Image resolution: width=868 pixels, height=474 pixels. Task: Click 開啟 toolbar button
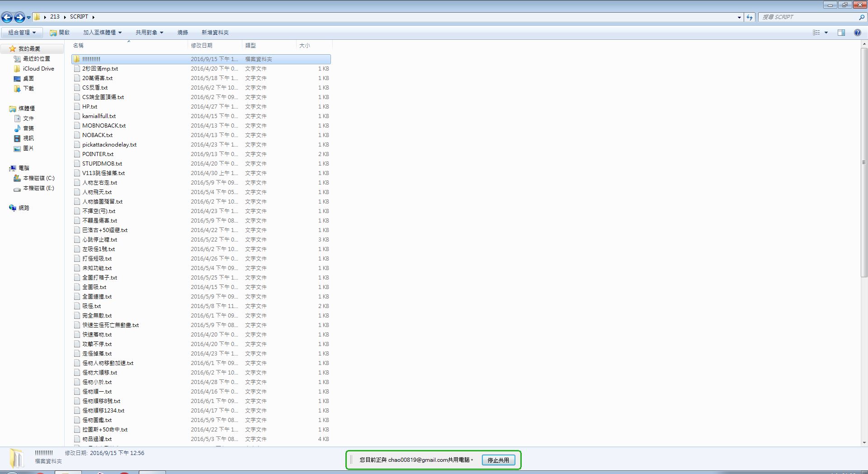click(x=60, y=33)
